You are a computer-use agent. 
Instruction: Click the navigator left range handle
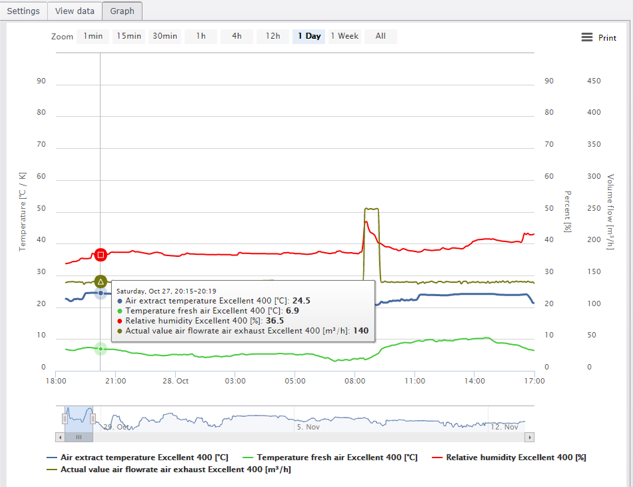coord(65,419)
